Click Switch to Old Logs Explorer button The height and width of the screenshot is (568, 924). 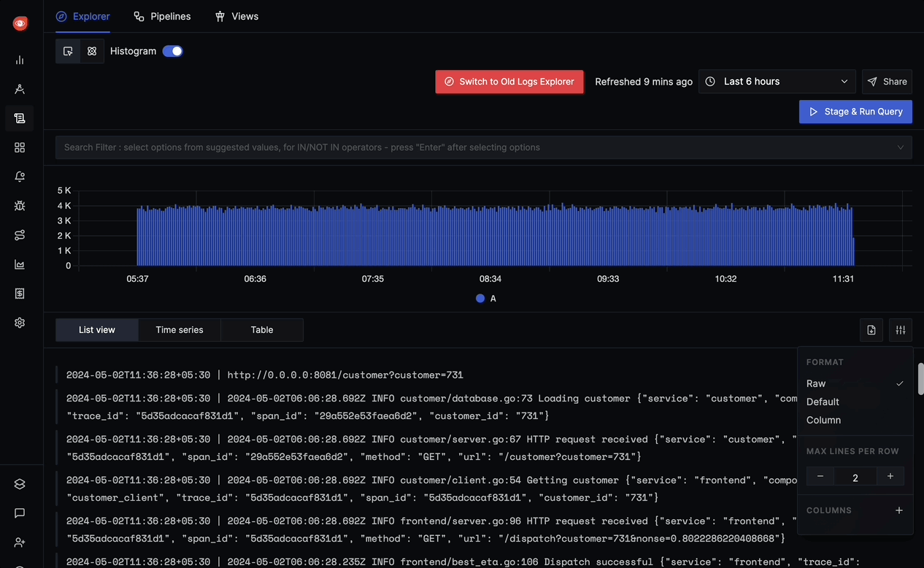509,82
